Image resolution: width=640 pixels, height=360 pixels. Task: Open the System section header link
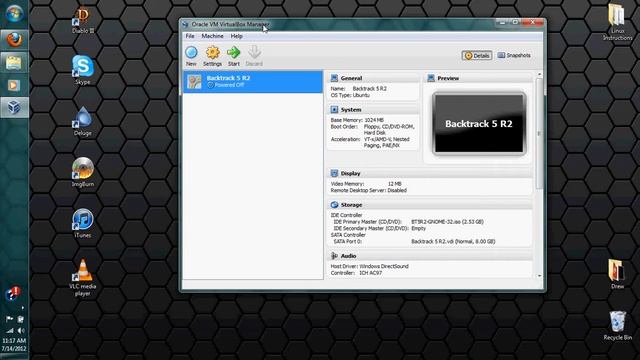click(351, 109)
